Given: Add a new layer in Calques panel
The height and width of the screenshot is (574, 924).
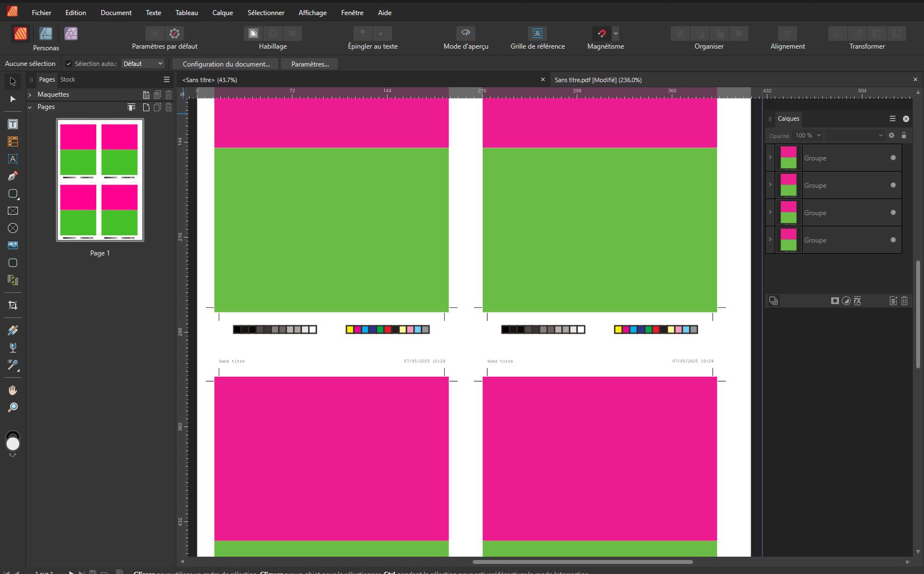Looking at the screenshot, I should (x=893, y=301).
